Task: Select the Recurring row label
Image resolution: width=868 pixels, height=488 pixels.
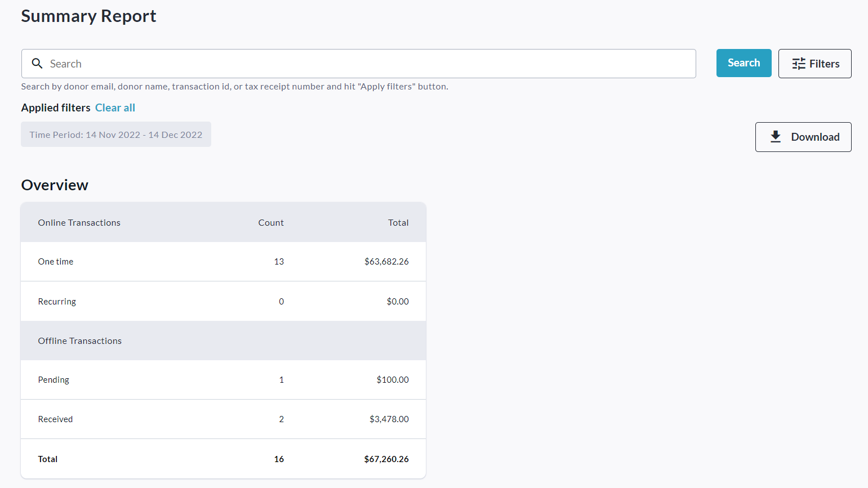Action: pos(57,302)
